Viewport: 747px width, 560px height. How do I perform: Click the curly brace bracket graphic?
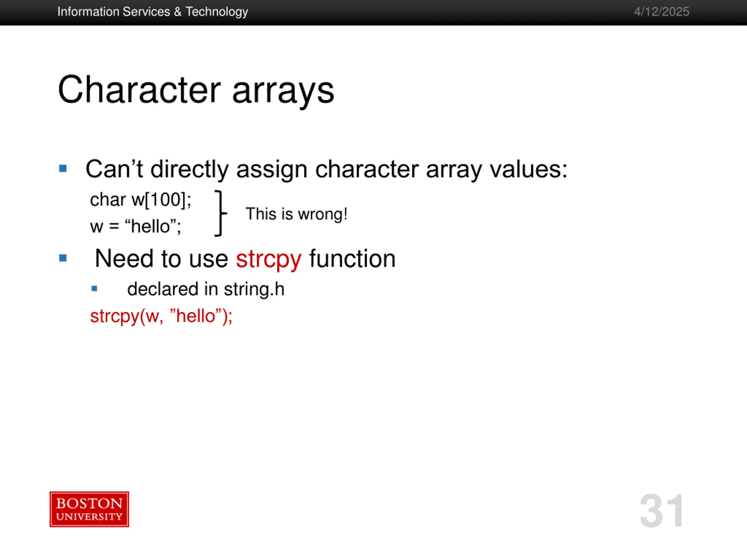(x=221, y=213)
